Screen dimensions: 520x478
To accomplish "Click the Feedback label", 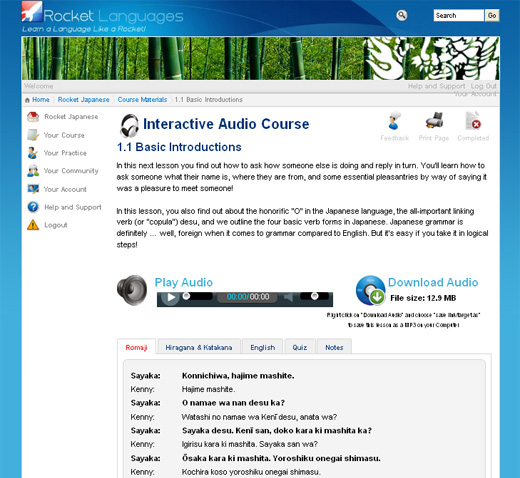I will [395, 138].
